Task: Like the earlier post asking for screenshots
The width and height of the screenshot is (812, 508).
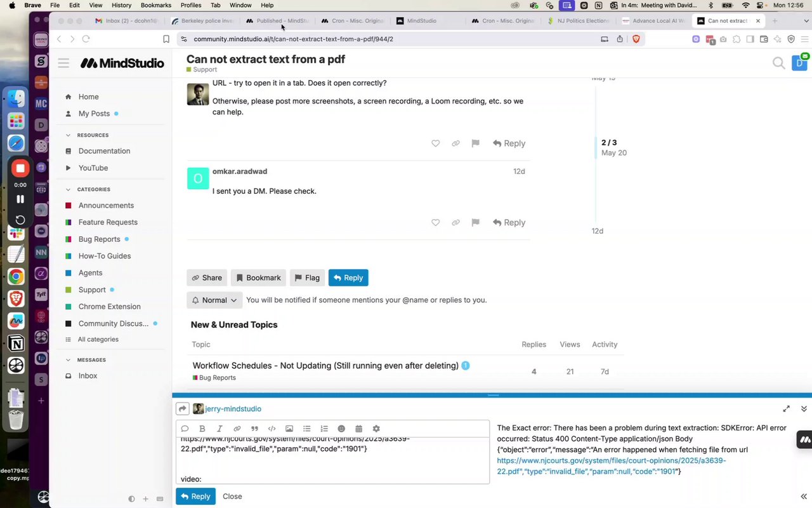Action: point(435,144)
